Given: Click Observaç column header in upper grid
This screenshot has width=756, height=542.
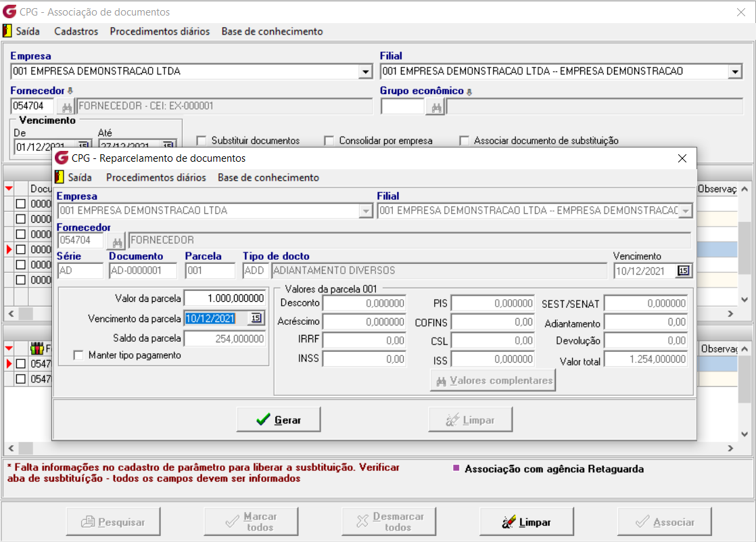Looking at the screenshot, I should point(717,189).
